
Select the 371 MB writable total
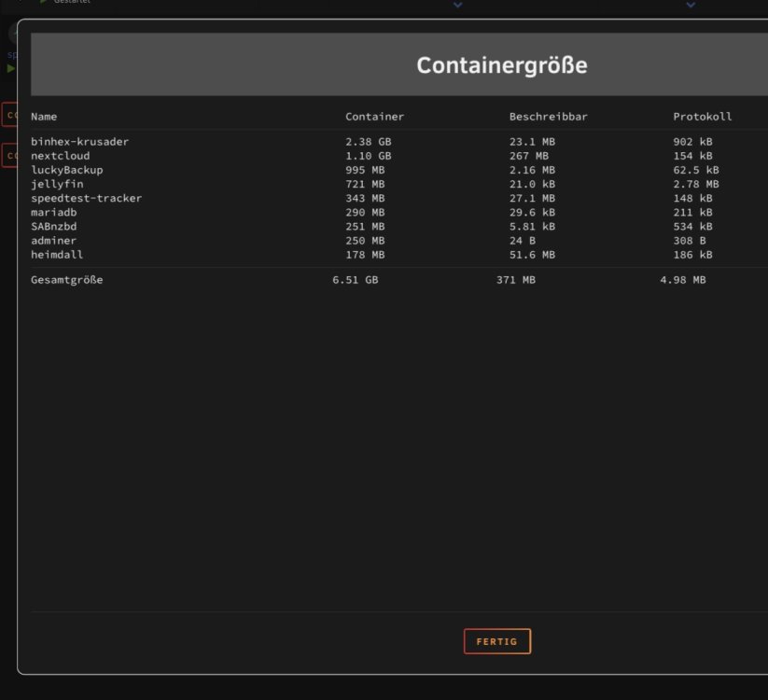516,280
